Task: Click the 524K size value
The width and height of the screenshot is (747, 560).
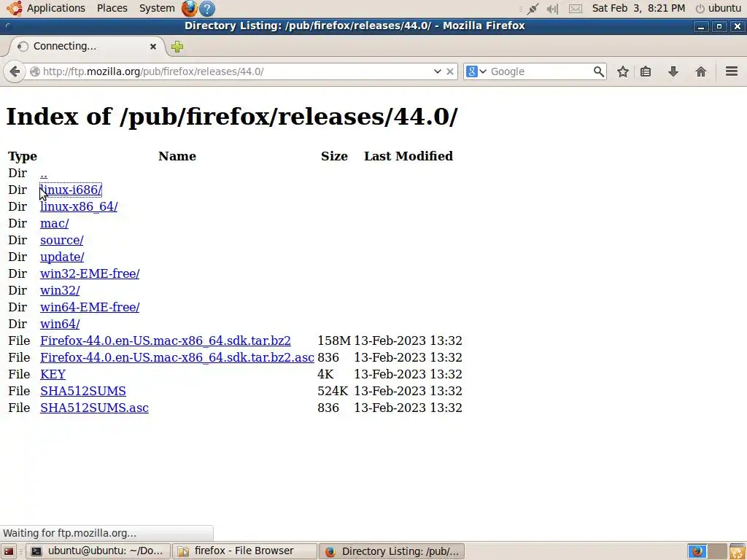Action: tap(333, 391)
